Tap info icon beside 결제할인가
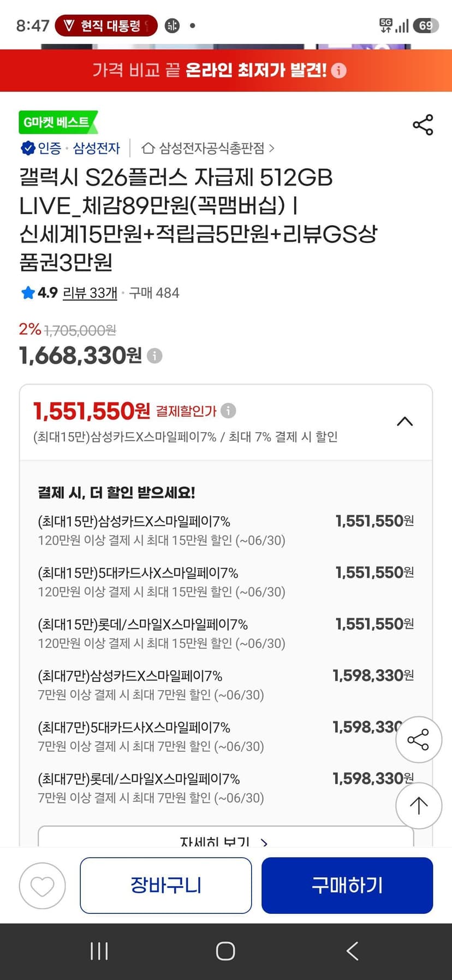Screen dimensions: 452x980 point(228,410)
